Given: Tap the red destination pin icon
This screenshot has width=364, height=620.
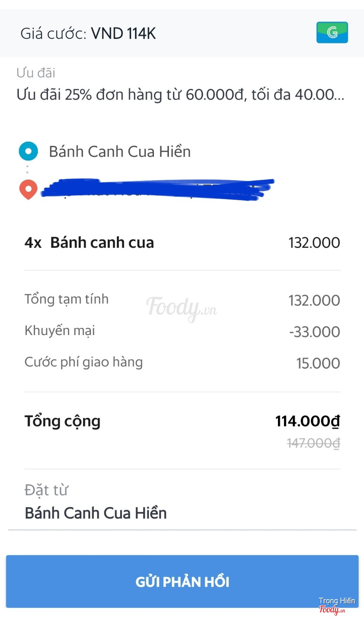Looking at the screenshot, I should [x=28, y=189].
